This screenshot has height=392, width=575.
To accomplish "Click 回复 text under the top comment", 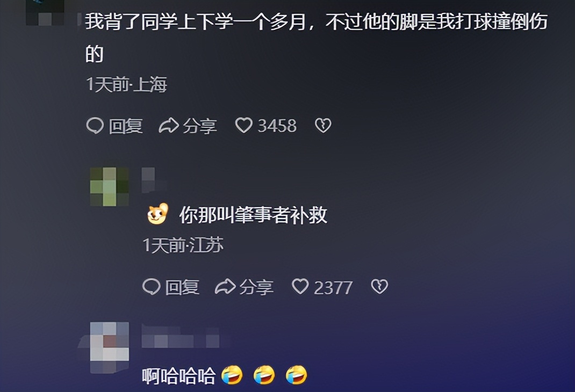I will click(125, 126).
